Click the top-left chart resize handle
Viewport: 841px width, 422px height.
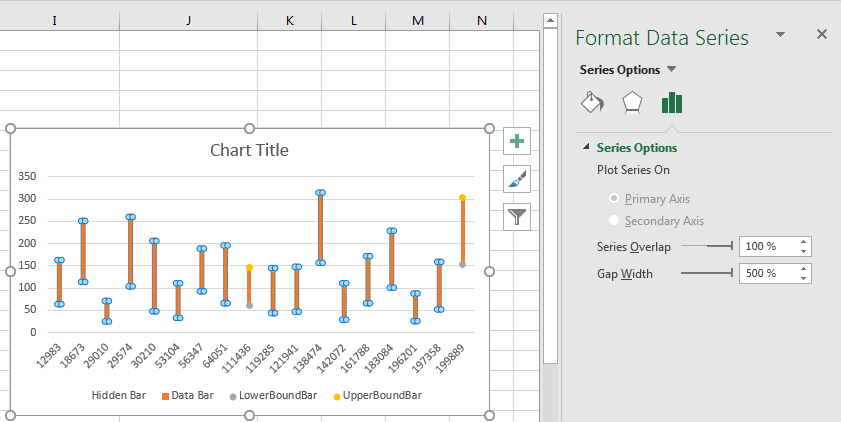10,128
